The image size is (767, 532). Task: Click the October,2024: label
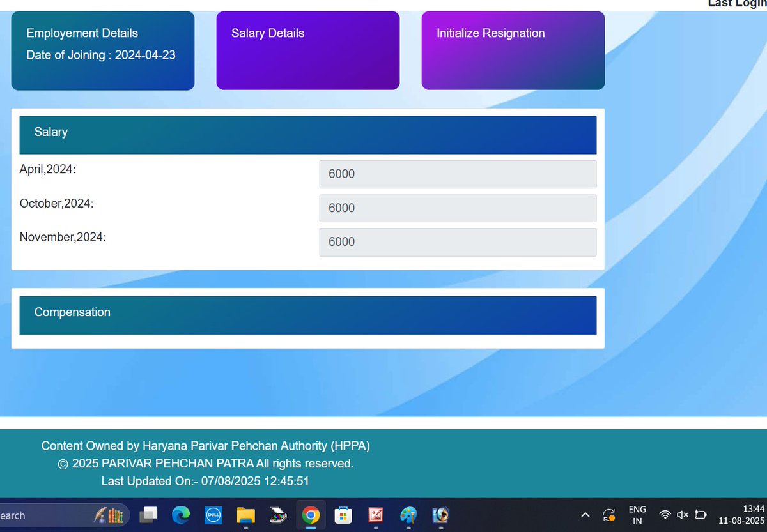57,204
